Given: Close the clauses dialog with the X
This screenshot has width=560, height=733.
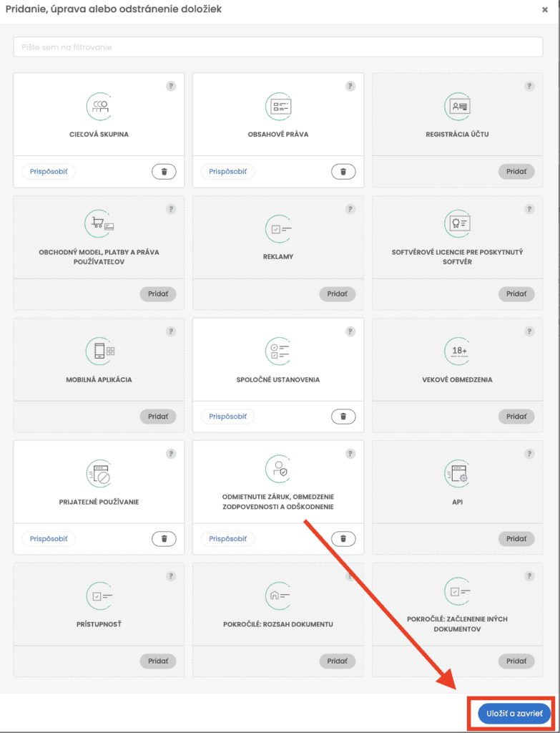Looking at the screenshot, I should 544,10.
